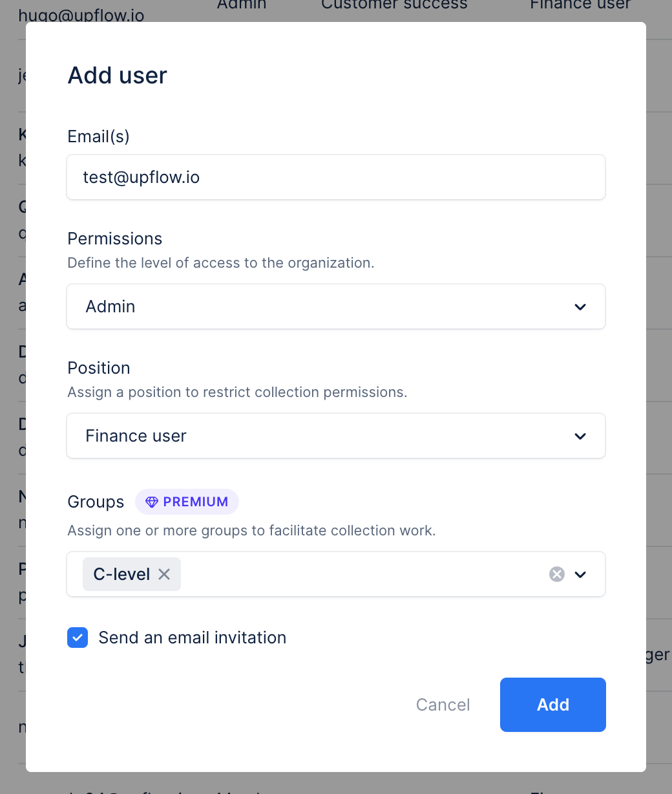
Task: Open the Groups multi-select field
Action: pyautogui.click(x=362, y=574)
